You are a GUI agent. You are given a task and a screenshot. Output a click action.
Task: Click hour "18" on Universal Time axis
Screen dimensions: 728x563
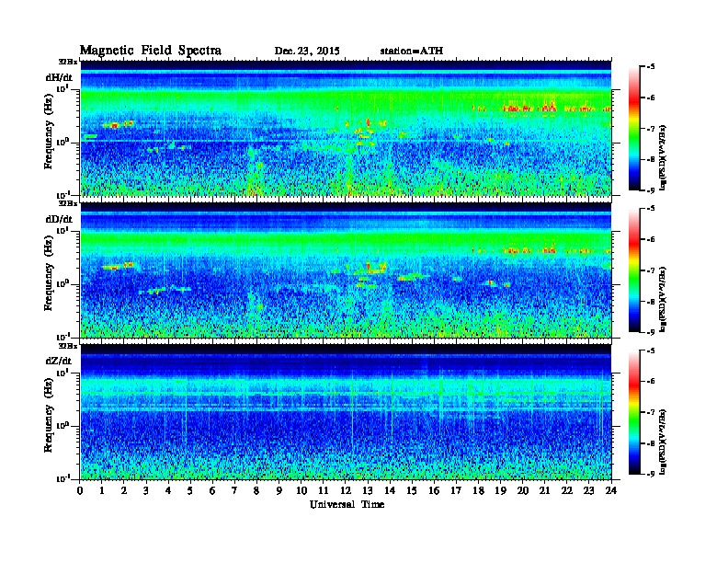[478, 491]
